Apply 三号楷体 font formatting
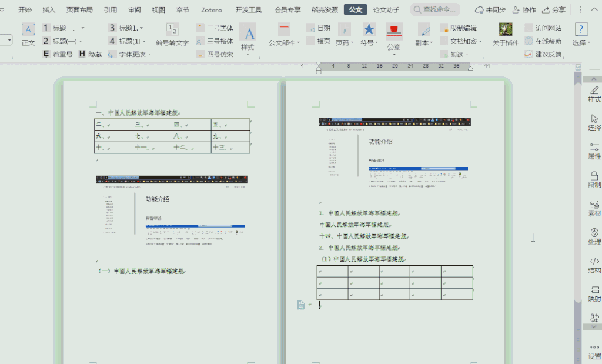The image size is (602, 364). click(x=215, y=41)
